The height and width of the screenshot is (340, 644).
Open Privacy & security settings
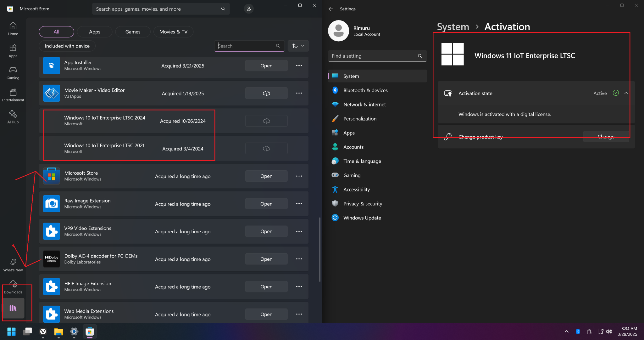377,204
